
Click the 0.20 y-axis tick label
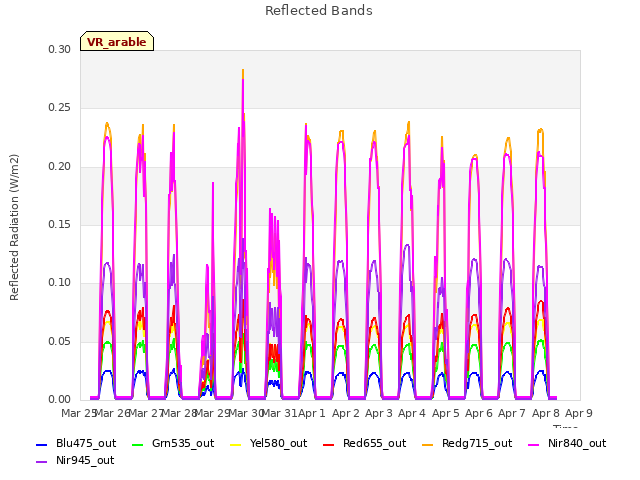pyautogui.click(x=60, y=167)
